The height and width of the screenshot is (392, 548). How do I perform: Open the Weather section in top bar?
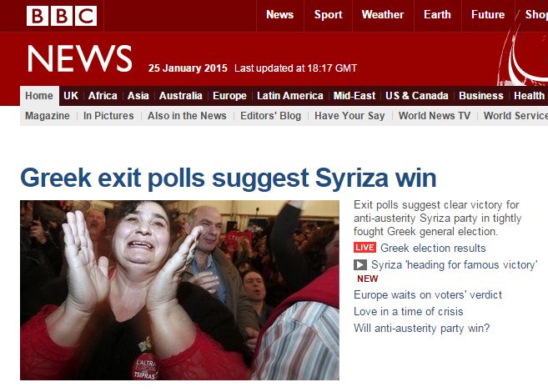383,15
